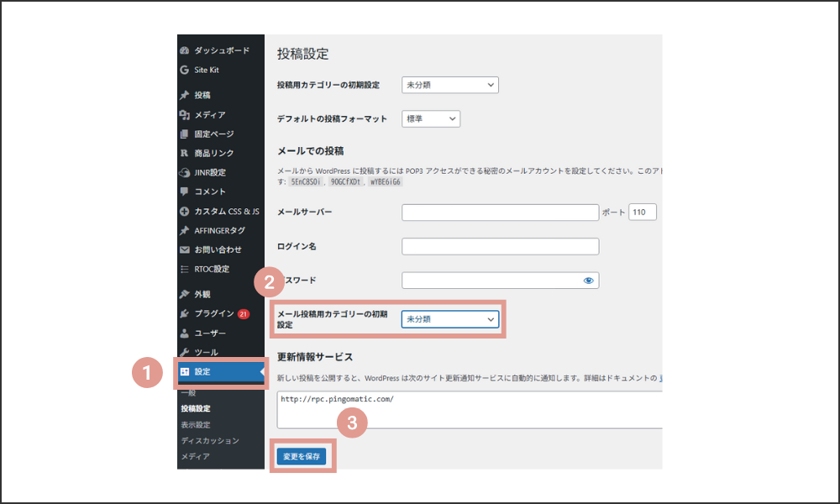Click the plus icon beside カスタム CSS & JS
Screen dimensions: 840x504
pyautogui.click(x=184, y=212)
